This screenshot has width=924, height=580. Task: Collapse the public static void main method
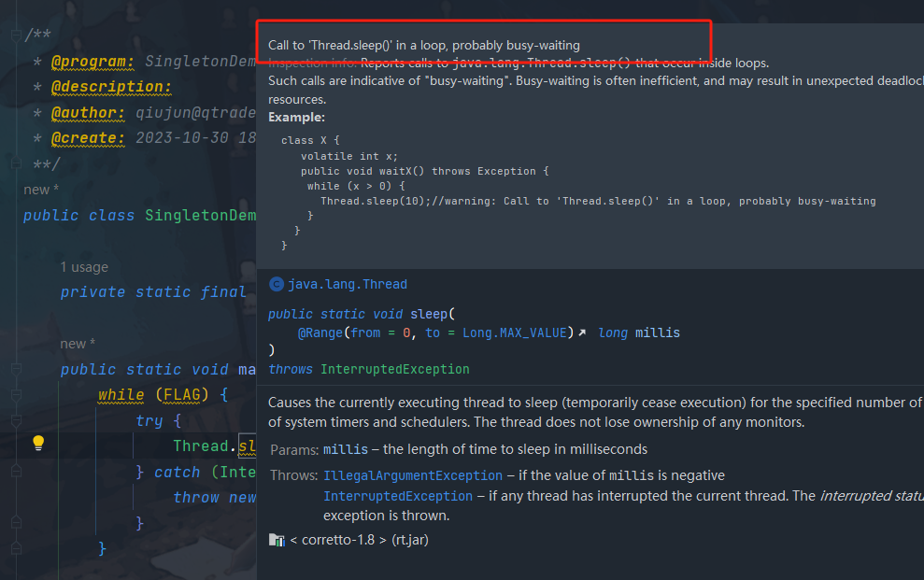click(x=17, y=370)
